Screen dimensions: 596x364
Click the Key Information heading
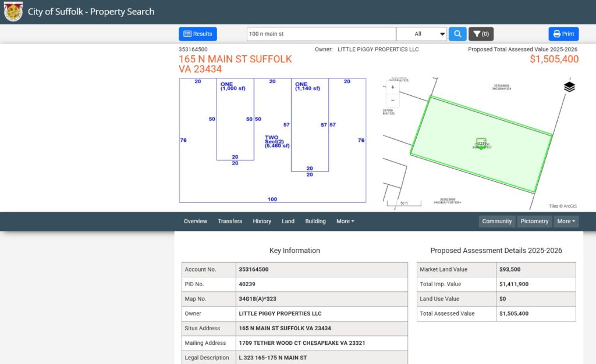pos(295,251)
